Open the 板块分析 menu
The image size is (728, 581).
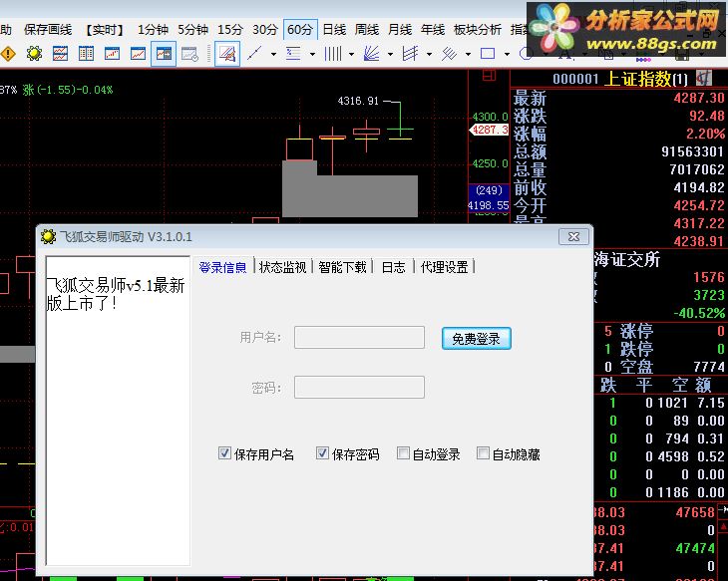coord(478,30)
